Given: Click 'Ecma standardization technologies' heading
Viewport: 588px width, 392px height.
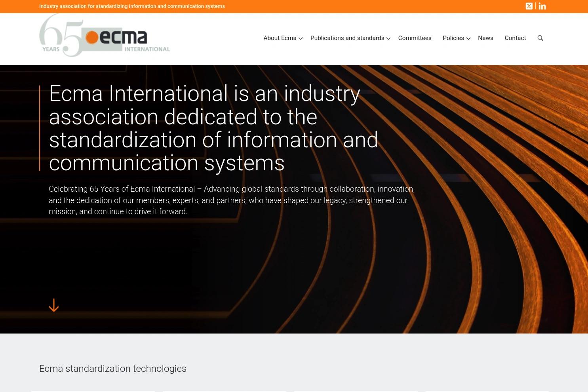Looking at the screenshot, I should point(113,369).
